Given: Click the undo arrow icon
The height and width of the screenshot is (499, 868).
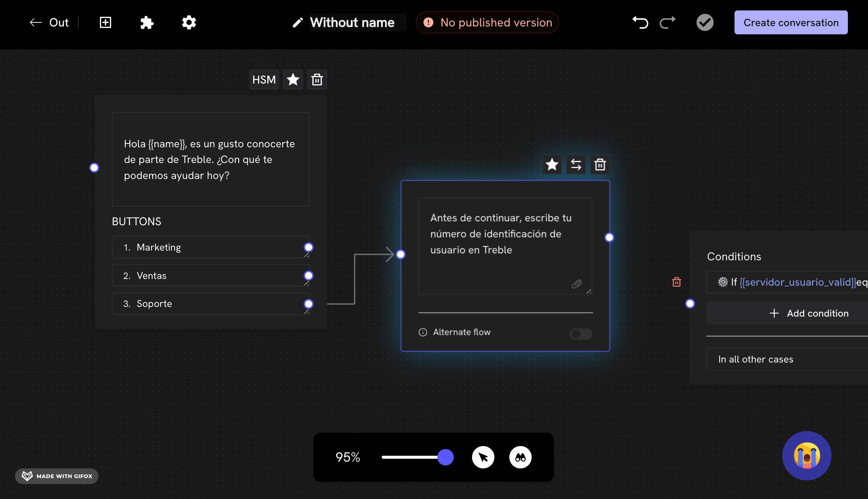Looking at the screenshot, I should click(640, 22).
